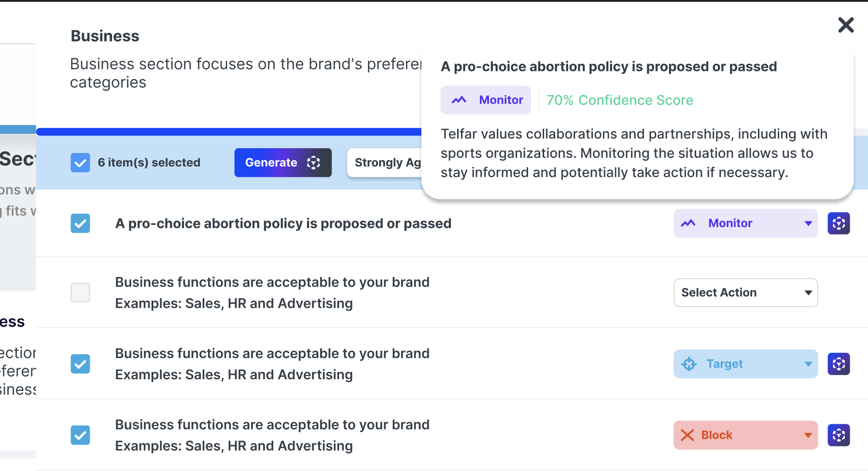Image resolution: width=868 pixels, height=471 pixels.
Task: Toggle the '6 item(s) selected' select-all checkbox
Action: pos(80,163)
